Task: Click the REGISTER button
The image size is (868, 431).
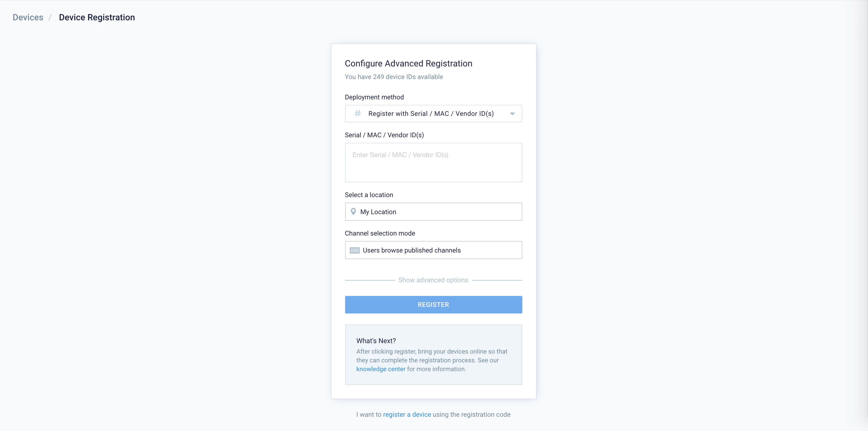Action: (433, 304)
